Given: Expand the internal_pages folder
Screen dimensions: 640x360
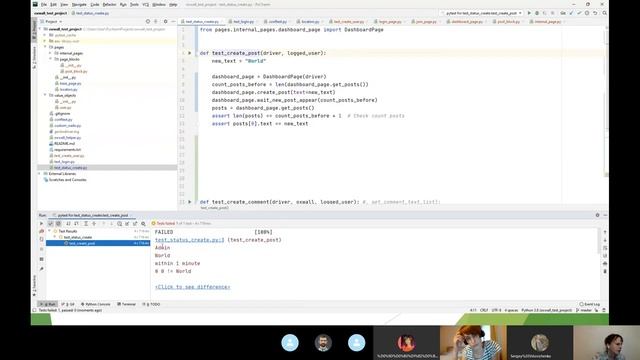Looking at the screenshot, I should 51,53.
